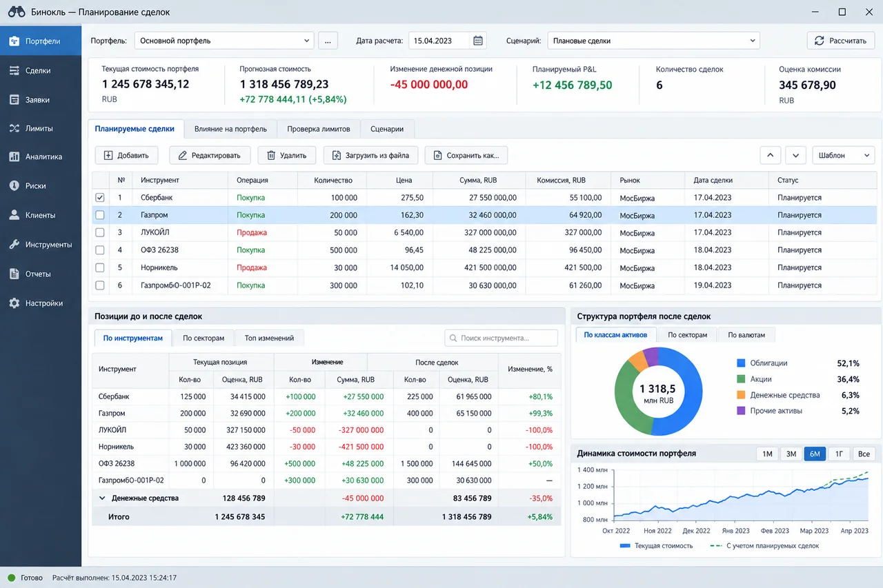Click the blue Облигации legend swatch
This screenshot has height=588, width=883.
(x=741, y=363)
